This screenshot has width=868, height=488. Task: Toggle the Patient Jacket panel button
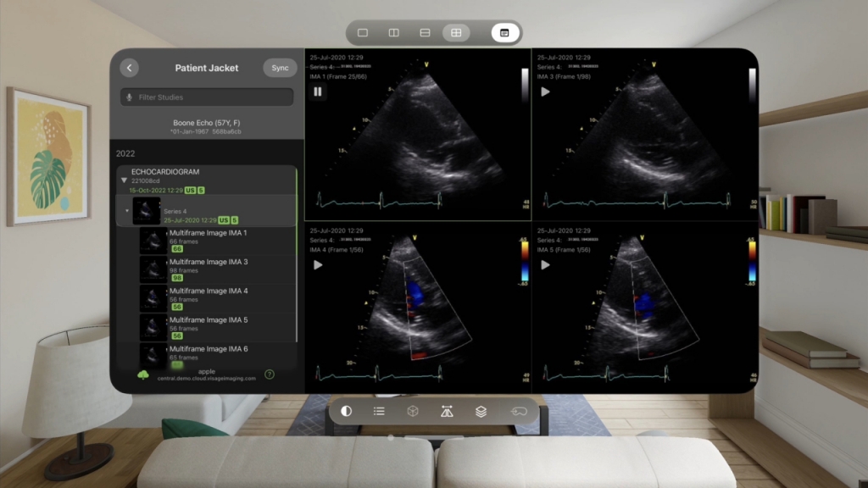click(504, 33)
